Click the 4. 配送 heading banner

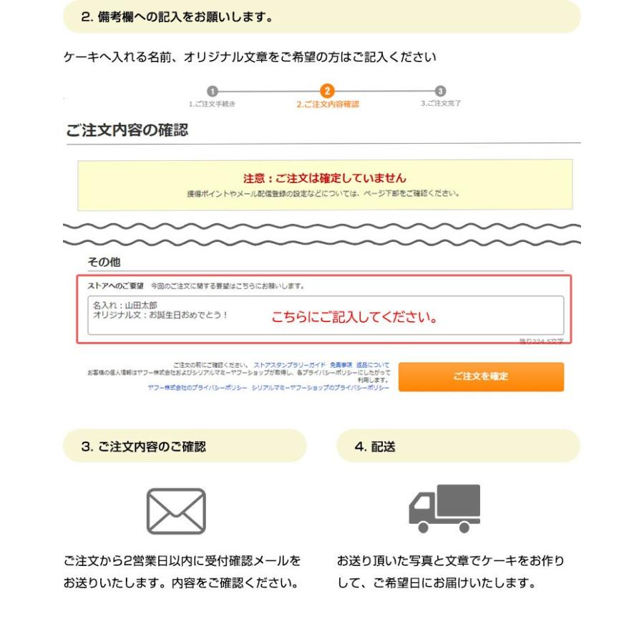pos(459,446)
